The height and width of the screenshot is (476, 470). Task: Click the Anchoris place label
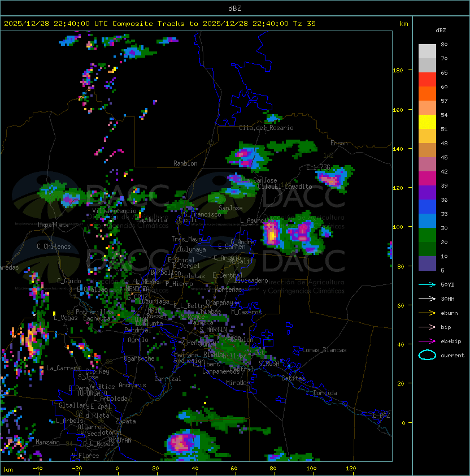click(132, 385)
